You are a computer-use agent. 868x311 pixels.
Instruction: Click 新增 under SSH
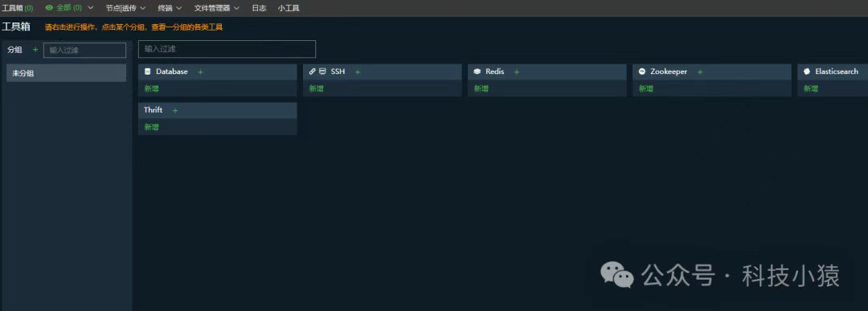point(316,88)
